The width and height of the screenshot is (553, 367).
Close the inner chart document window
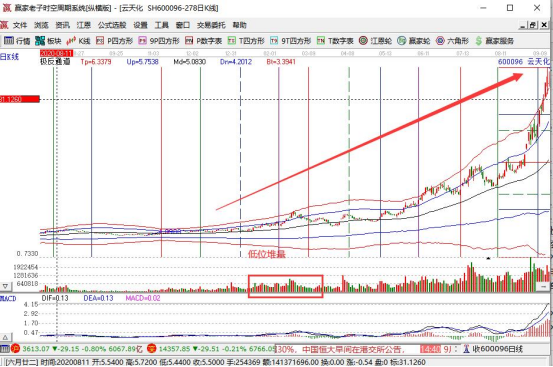pos(544,25)
